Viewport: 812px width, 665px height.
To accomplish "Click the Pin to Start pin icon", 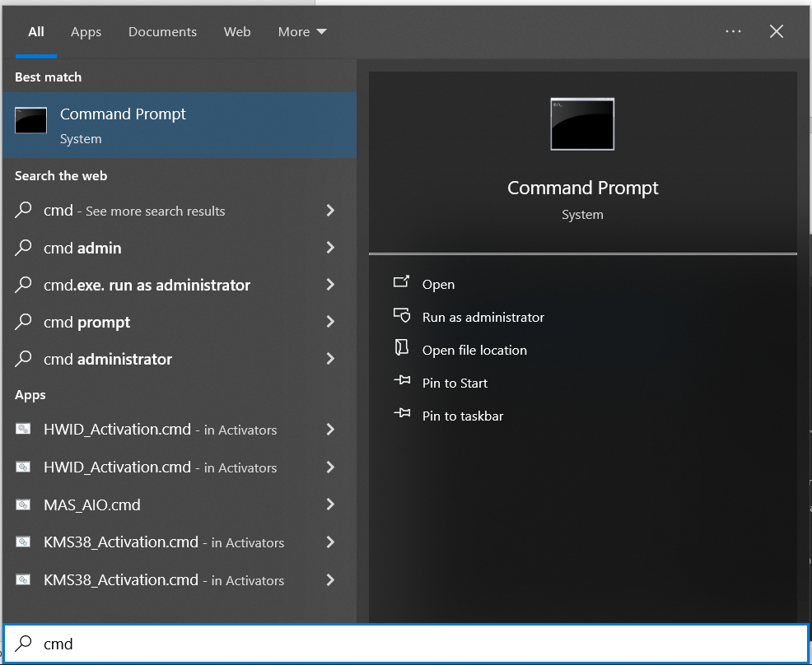I will point(401,382).
